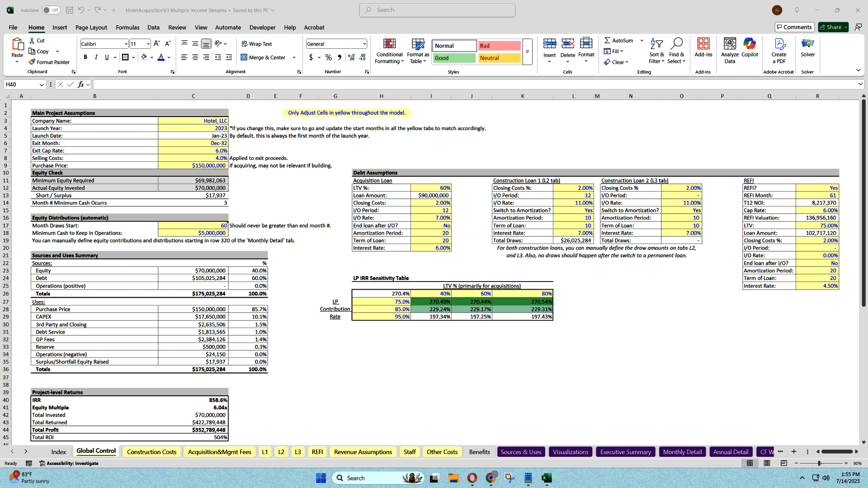868x488 pixels.
Task: Toggle Normal view in status bar
Action: click(750, 463)
